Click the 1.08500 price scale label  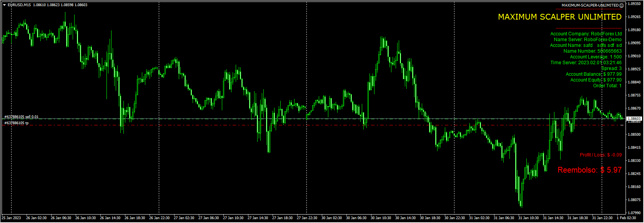coord(634,135)
